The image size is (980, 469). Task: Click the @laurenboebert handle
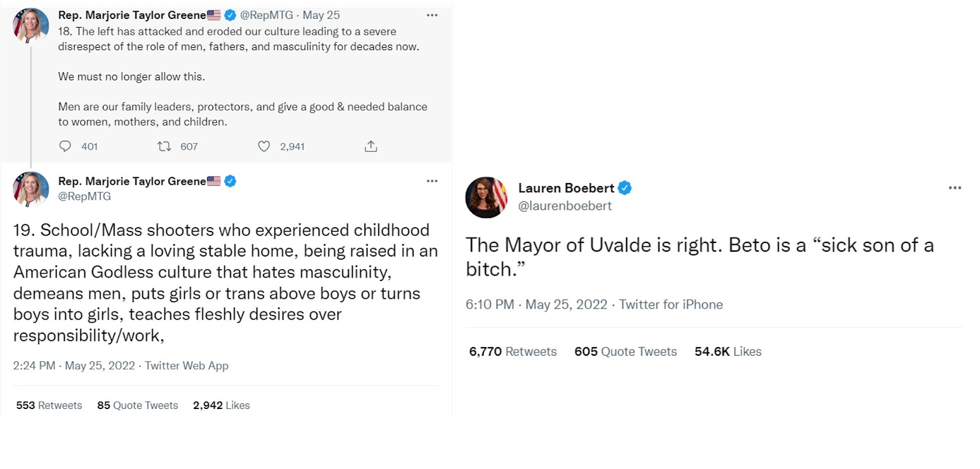[x=565, y=206]
